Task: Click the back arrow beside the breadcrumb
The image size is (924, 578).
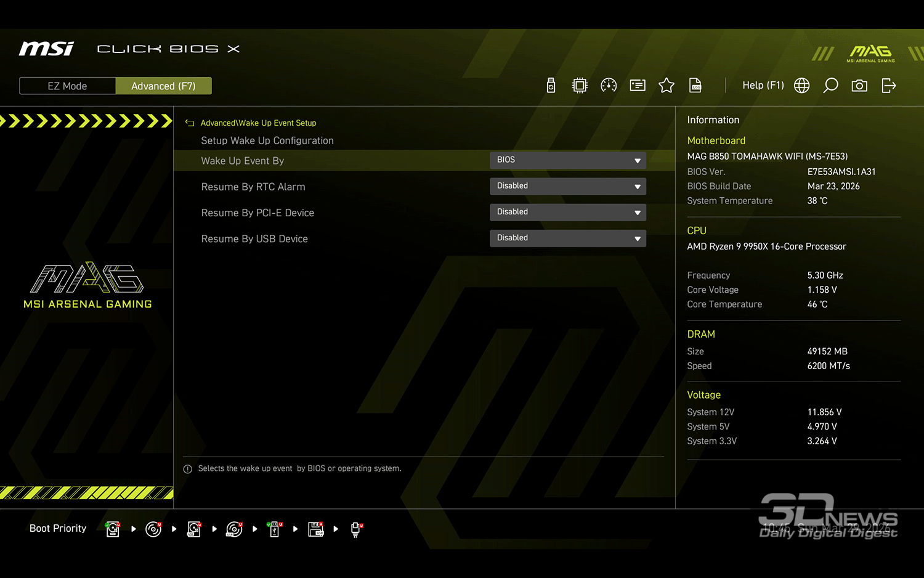Action: tap(190, 123)
